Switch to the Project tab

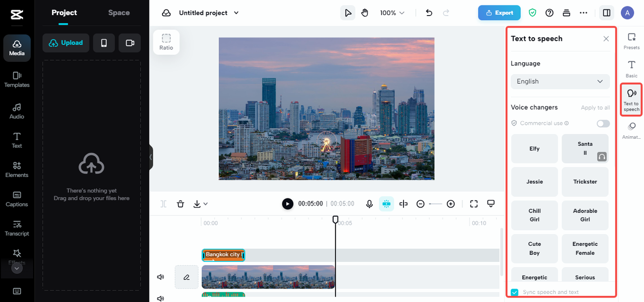(64, 13)
